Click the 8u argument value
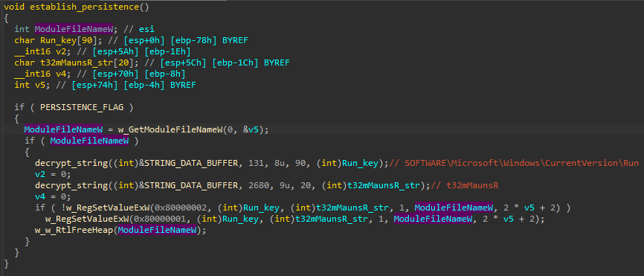The height and width of the screenshot is (276, 644). tap(280, 164)
